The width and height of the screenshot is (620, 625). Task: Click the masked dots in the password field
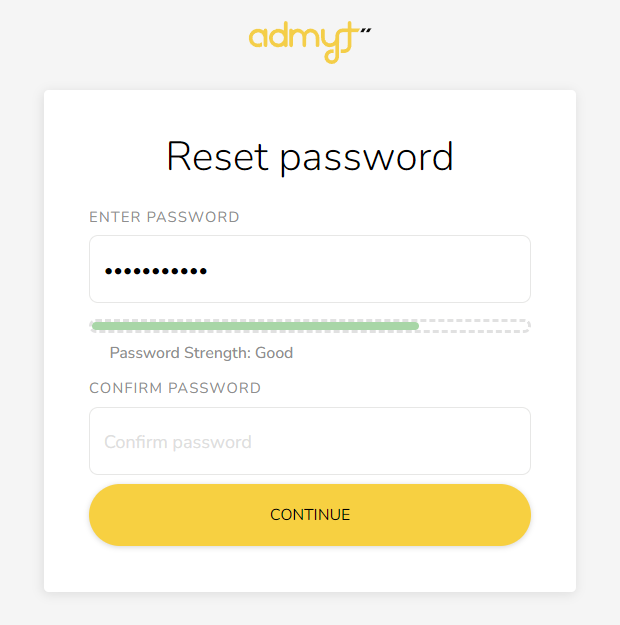(156, 271)
